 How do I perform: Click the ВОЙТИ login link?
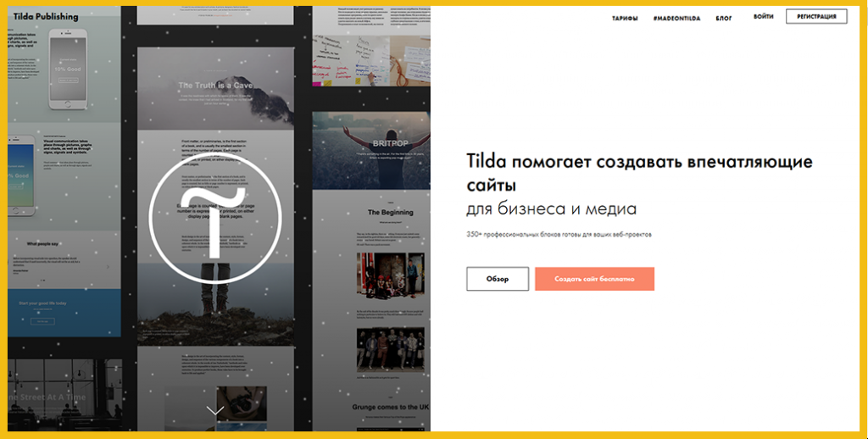coord(764,17)
